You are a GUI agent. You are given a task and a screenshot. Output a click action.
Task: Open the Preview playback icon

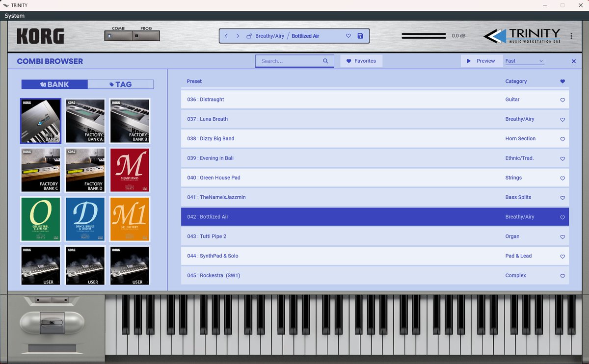[468, 60]
